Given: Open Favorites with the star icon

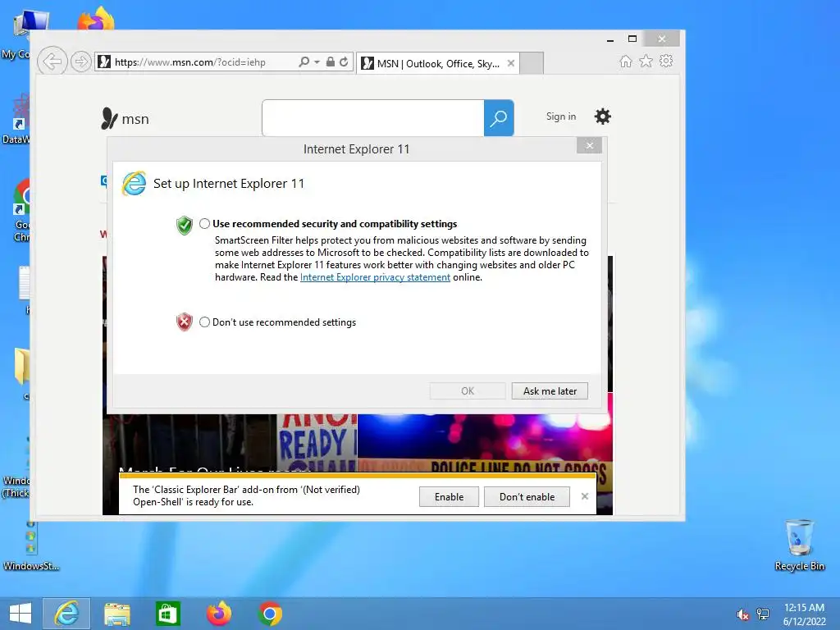Looking at the screenshot, I should (x=646, y=61).
